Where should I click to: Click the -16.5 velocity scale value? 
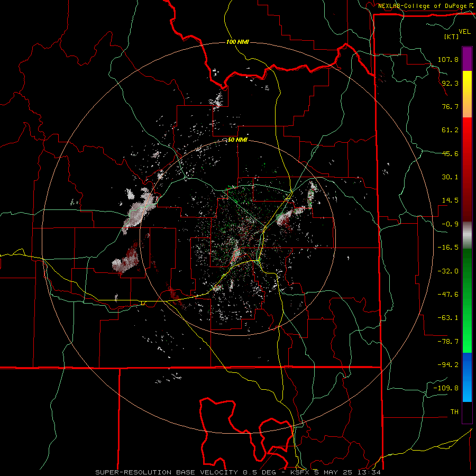click(x=448, y=248)
